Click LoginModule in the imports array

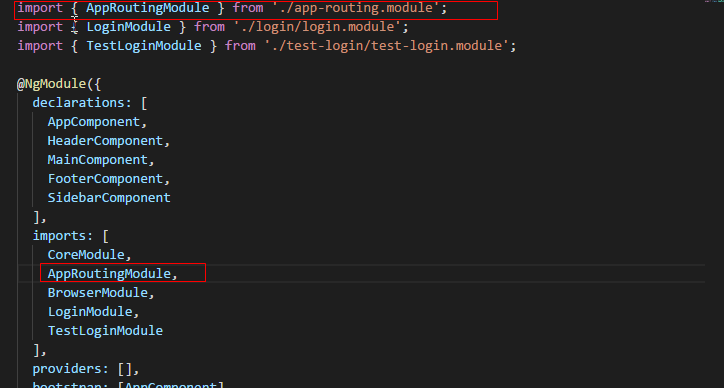(90, 312)
